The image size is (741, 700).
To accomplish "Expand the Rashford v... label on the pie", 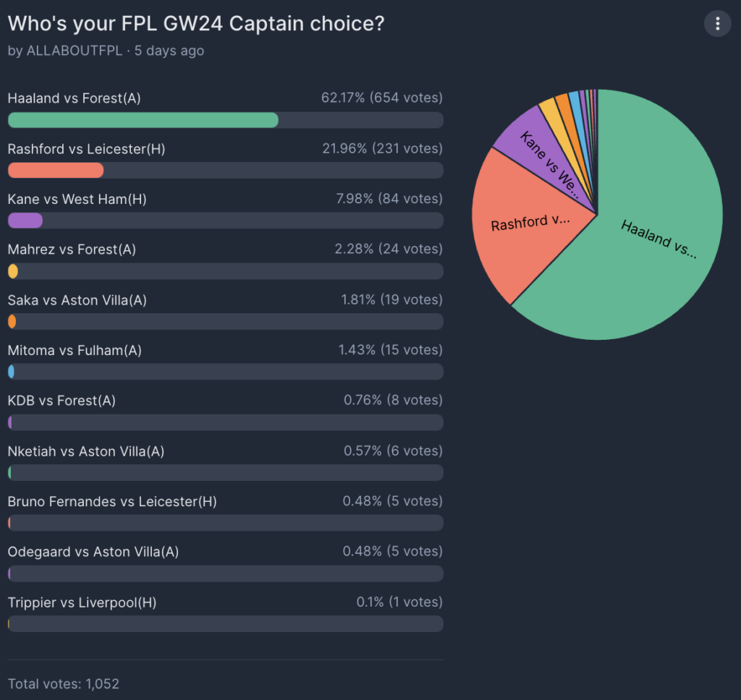I will [532, 222].
